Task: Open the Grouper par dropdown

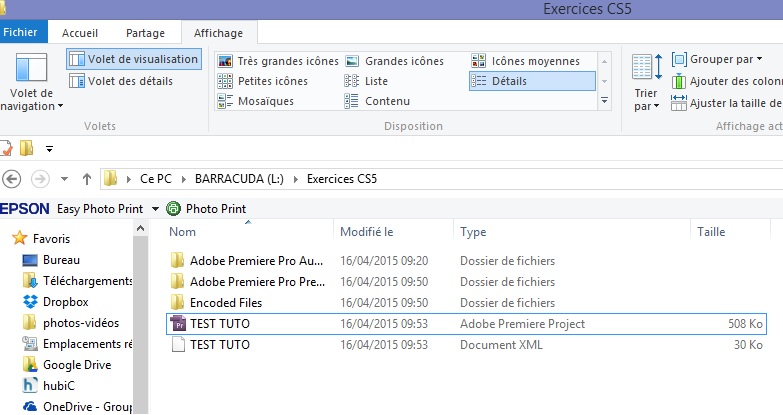Action: tap(717, 60)
